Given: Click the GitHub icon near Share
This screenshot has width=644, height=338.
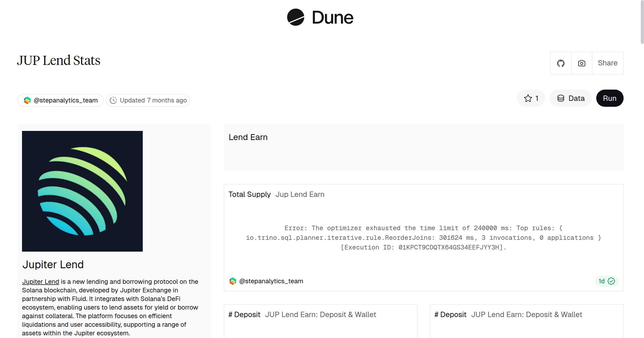Looking at the screenshot, I should pos(561,63).
